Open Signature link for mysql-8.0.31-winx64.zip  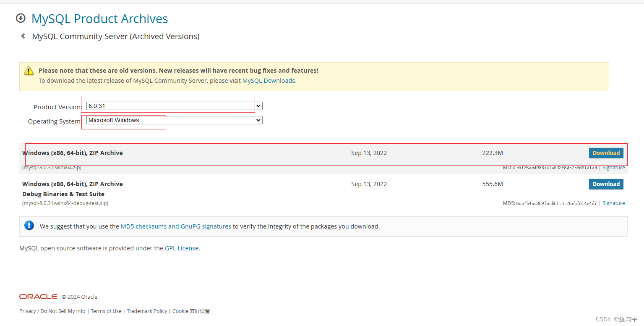coord(613,168)
